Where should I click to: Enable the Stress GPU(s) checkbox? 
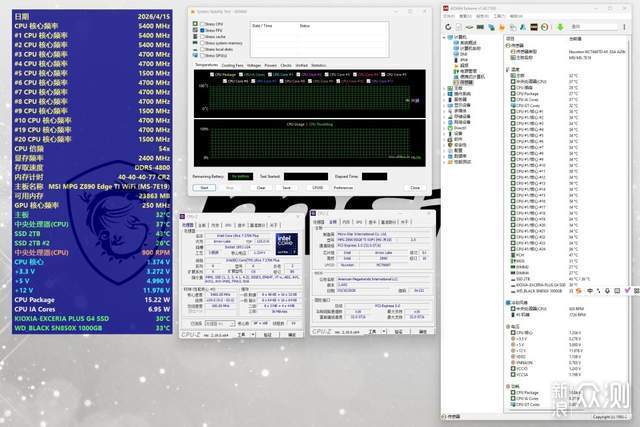202,55
